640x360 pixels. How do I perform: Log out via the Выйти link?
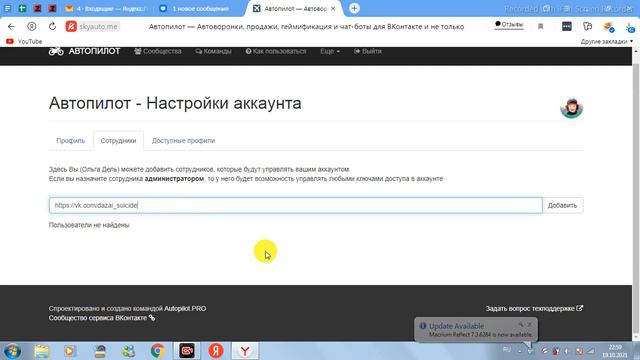click(x=368, y=51)
